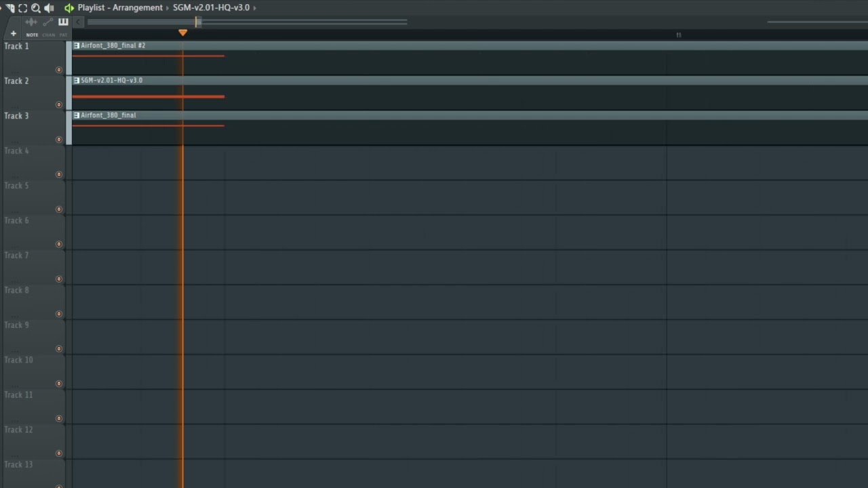This screenshot has width=868, height=488.
Task: Select the Track 3 header
Action: (34, 127)
